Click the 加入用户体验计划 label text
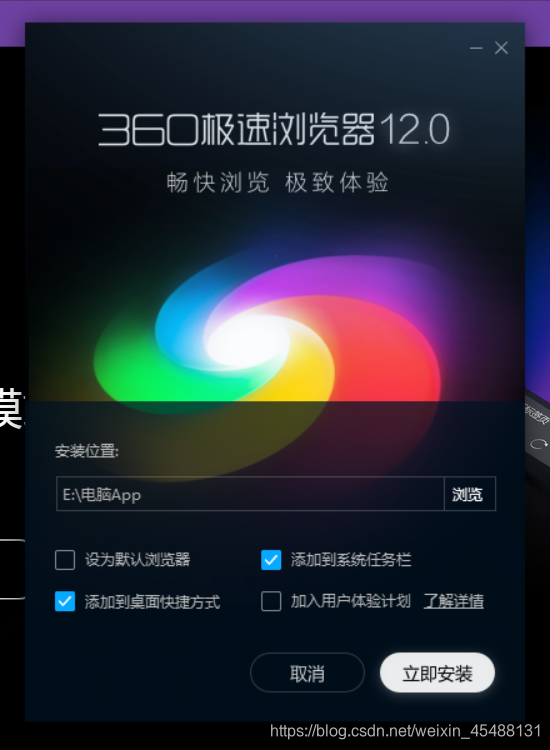The width and height of the screenshot is (550, 750). [x=351, y=601]
